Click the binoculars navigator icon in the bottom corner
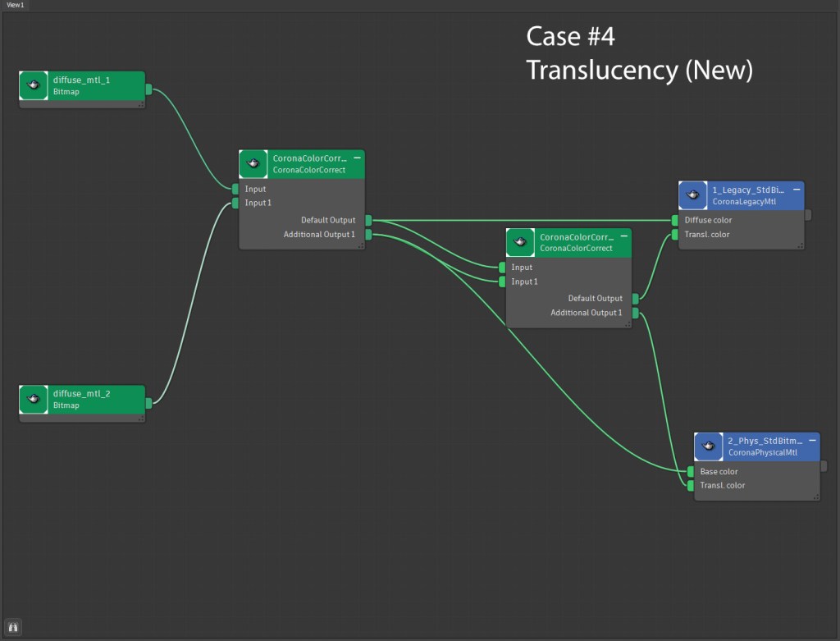The width and height of the screenshot is (840, 641). pyautogui.click(x=13, y=628)
